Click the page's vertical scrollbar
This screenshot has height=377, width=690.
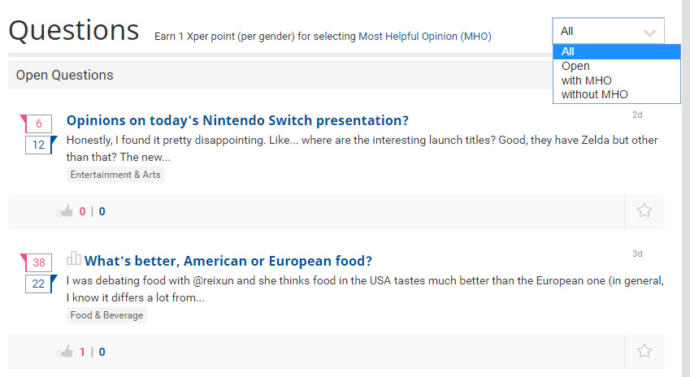(x=686, y=188)
